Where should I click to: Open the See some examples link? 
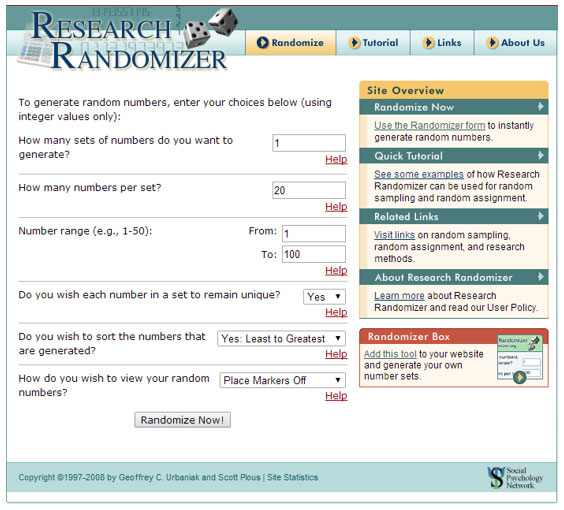(x=419, y=174)
